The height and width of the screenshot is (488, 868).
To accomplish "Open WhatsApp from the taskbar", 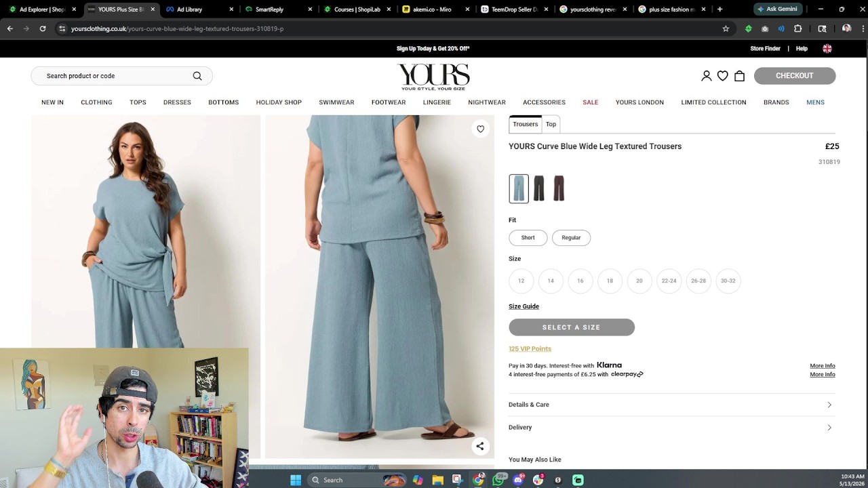I will [x=499, y=480].
